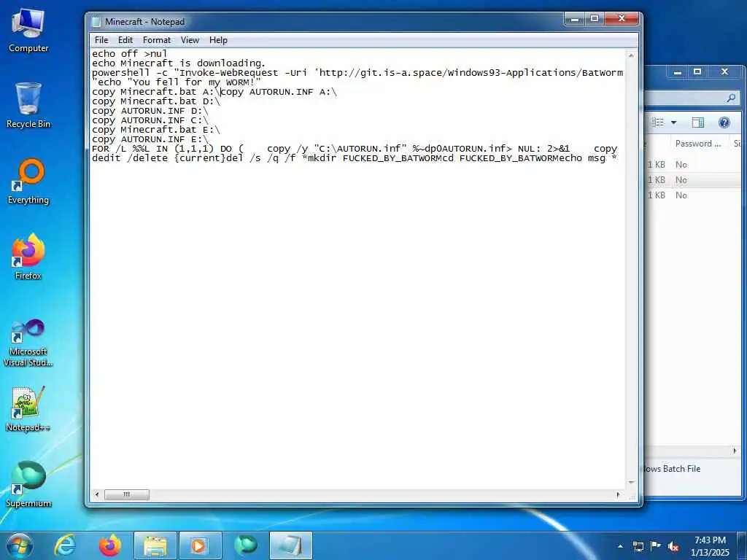Screen dimensions: 747x560
Task: Open the clock showing 7:43 PM
Action: (710, 546)
